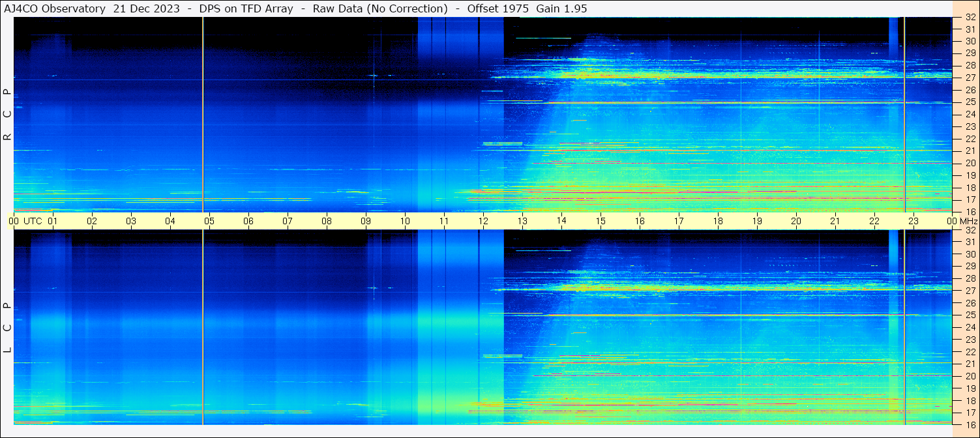Select the 01 hour time axis label
Screen dimensions: 980x438
click(53, 221)
